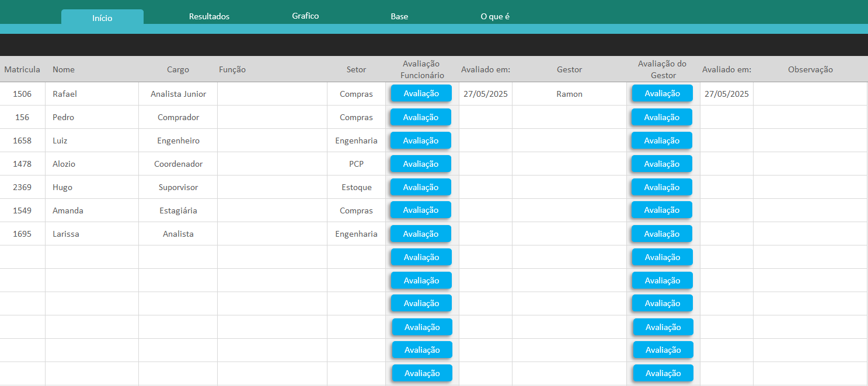
Task: Launch Luiz's manager Avaliação button
Action: pyautogui.click(x=661, y=141)
